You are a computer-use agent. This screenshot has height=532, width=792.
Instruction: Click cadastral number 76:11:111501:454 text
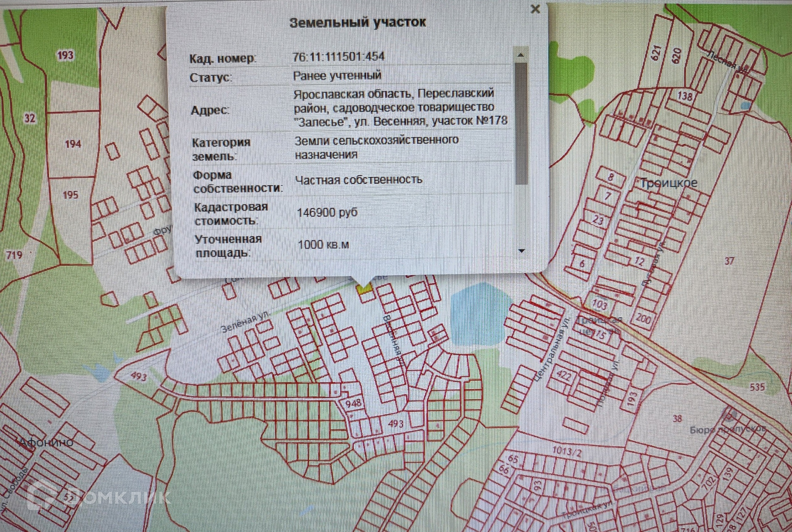pos(338,56)
